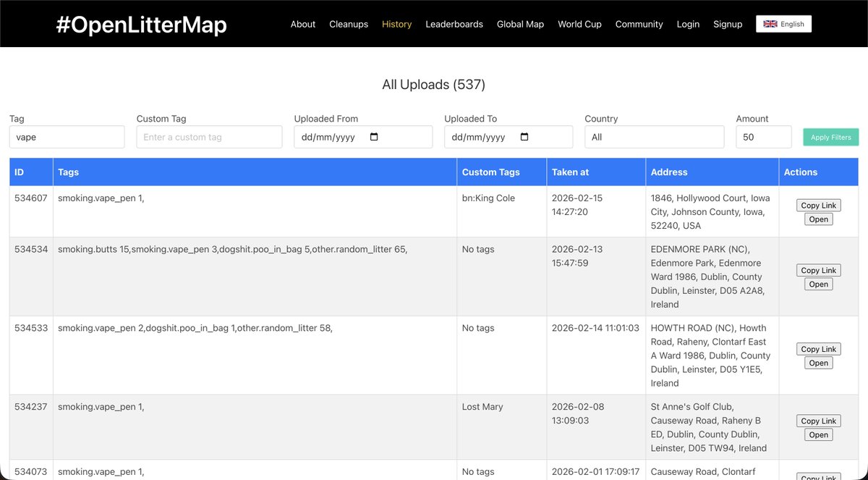
Task: Open Leaderboards page
Action: 454,24
